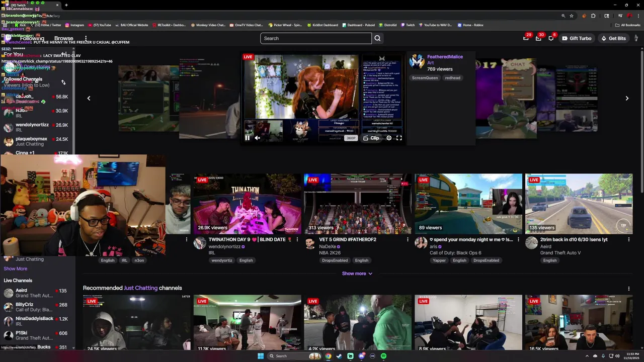Open options menu for VET 5 GRIND card
Image resolution: width=644 pixels, height=362 pixels.
pos(408,240)
